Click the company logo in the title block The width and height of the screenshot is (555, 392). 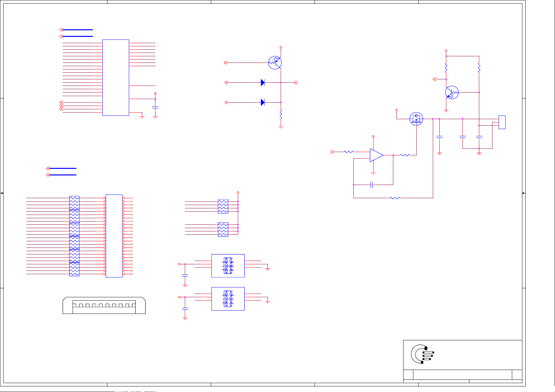pos(422,354)
